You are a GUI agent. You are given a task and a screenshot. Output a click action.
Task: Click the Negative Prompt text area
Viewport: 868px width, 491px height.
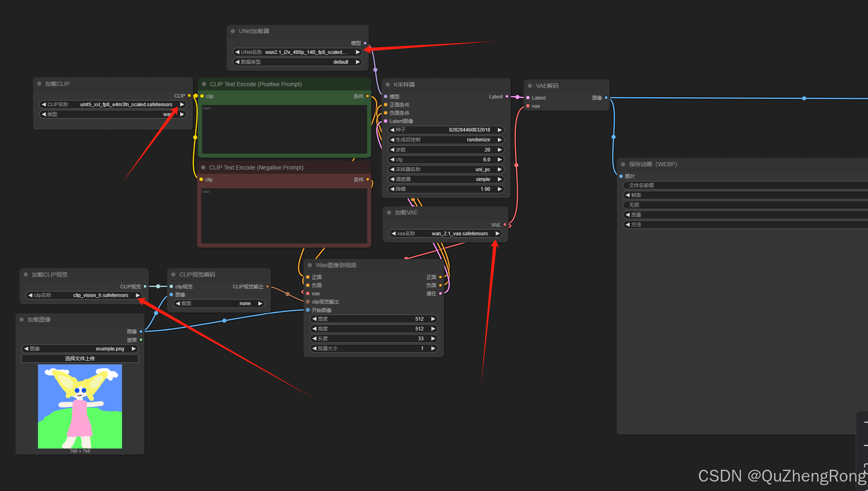coord(284,216)
